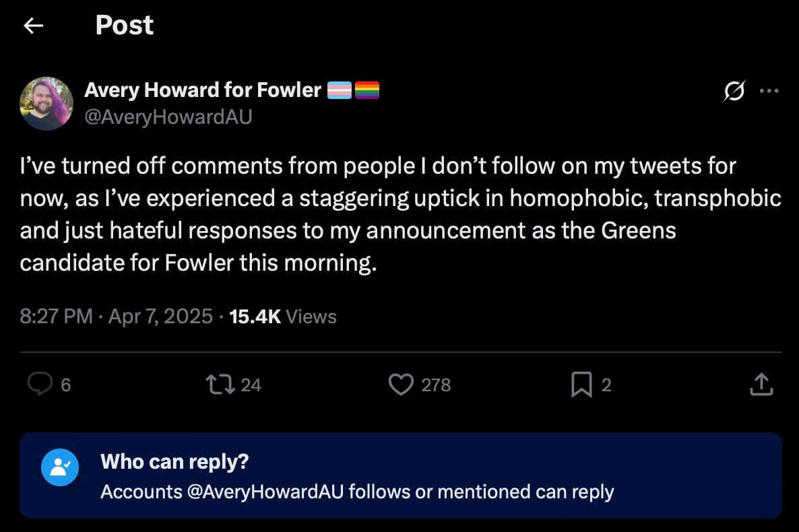The image size is (799, 532).
Task: Go back using the left arrow
Action: pyautogui.click(x=33, y=25)
